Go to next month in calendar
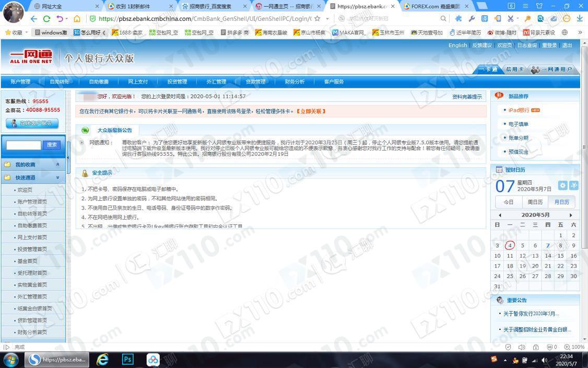Viewport: 588px width, 368px height. click(x=571, y=215)
